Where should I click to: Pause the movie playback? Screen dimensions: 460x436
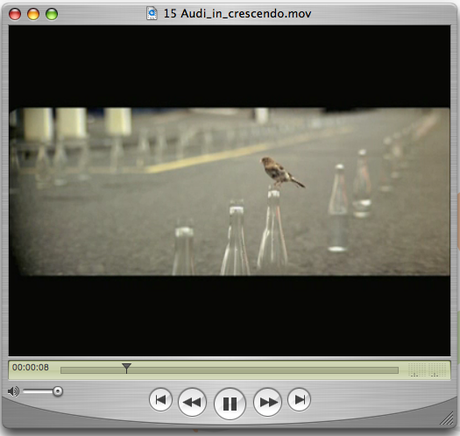[230, 403]
